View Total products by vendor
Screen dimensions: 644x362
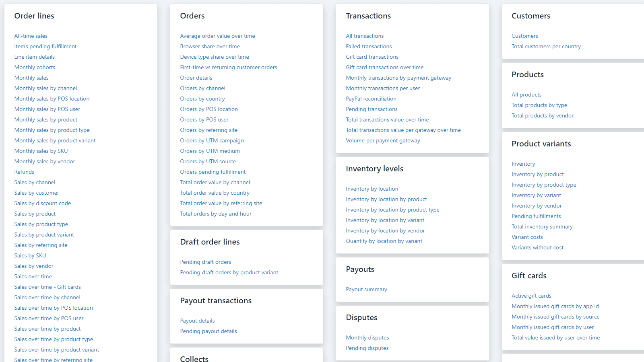pyautogui.click(x=542, y=115)
